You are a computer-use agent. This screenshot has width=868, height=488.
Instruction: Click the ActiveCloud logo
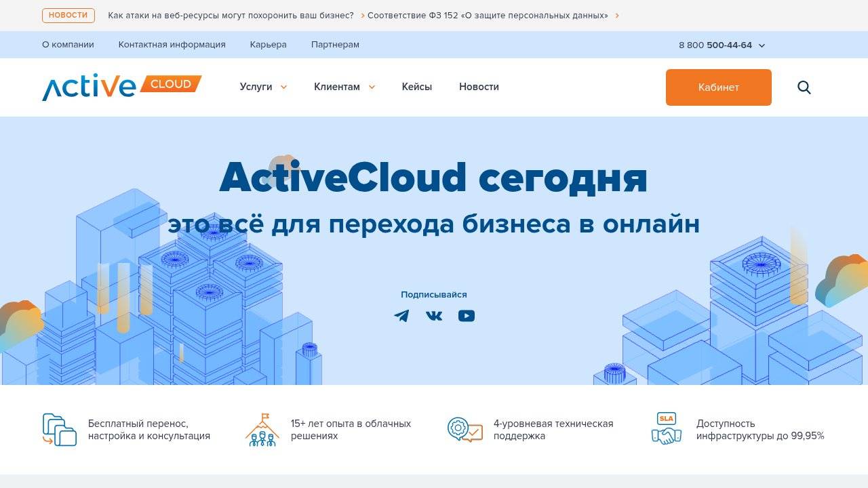(122, 87)
